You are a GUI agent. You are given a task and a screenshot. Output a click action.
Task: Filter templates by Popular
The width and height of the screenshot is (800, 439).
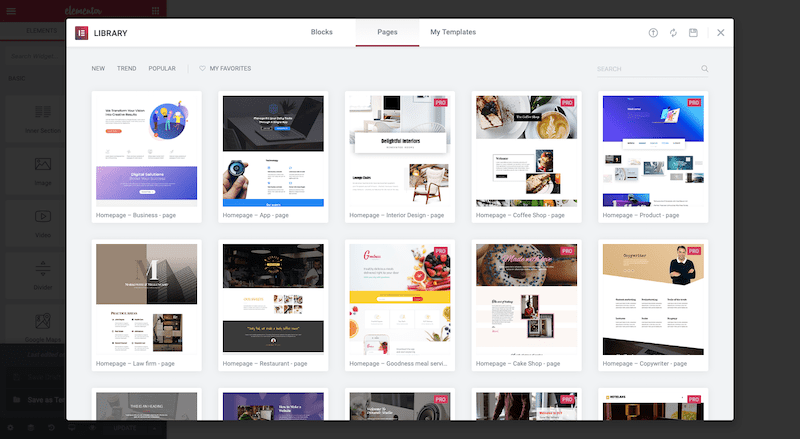(x=162, y=68)
